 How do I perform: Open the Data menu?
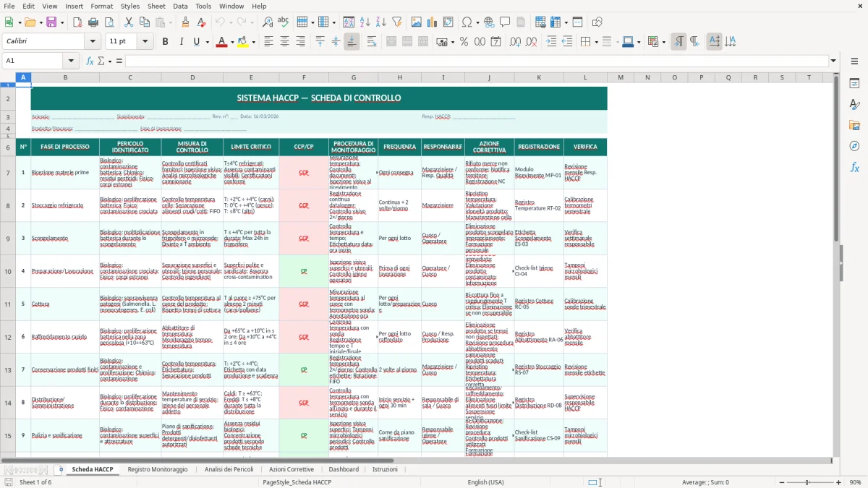click(180, 6)
